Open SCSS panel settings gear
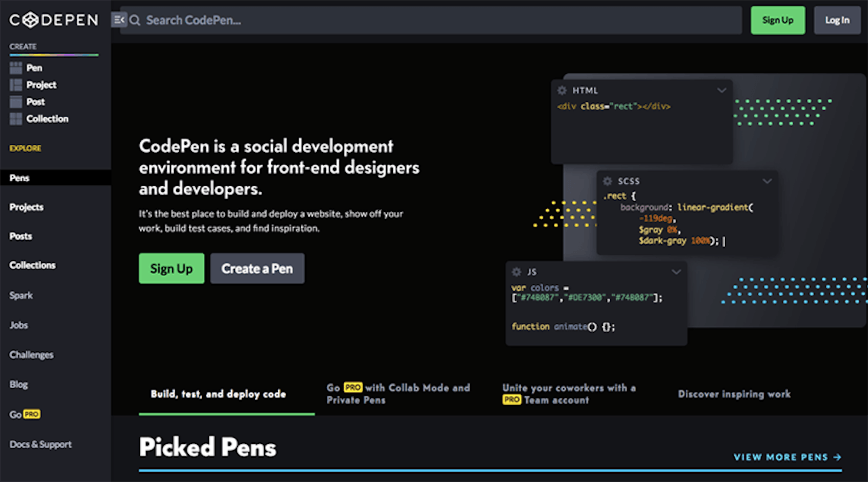This screenshot has height=482, width=868. [608, 181]
